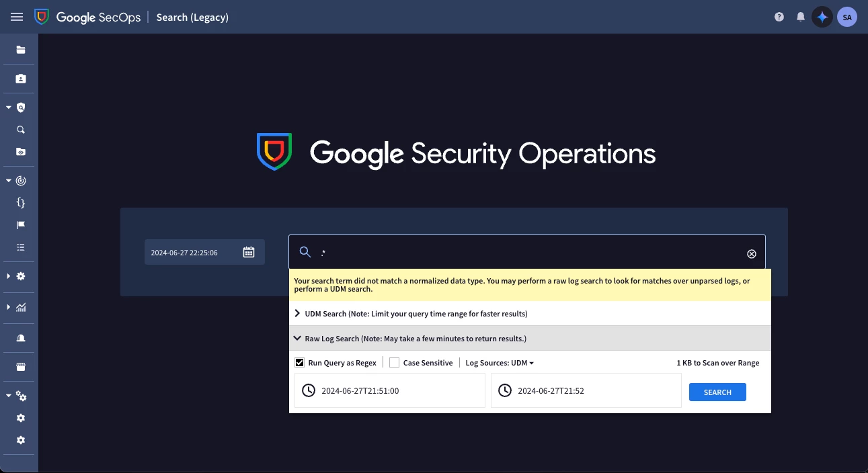This screenshot has height=473, width=868.
Task: Click the chart Dashboards icon in sidebar
Action: tap(21, 307)
